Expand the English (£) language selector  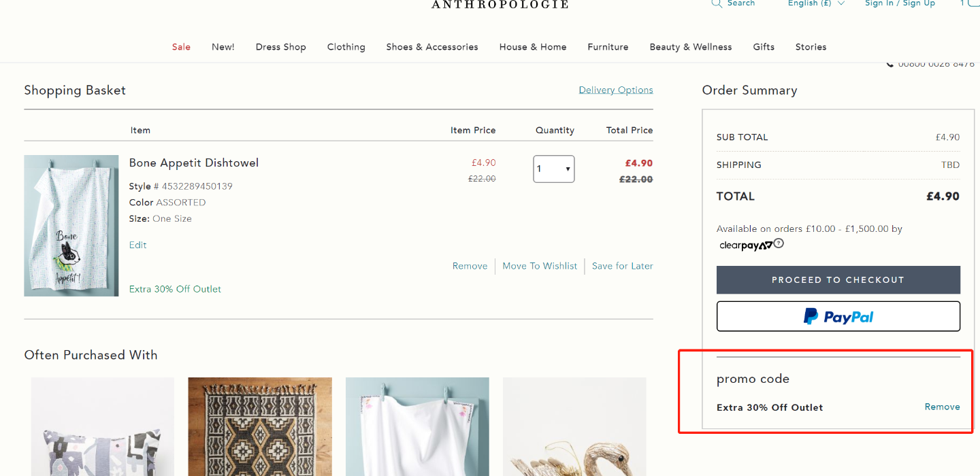[816, 3]
